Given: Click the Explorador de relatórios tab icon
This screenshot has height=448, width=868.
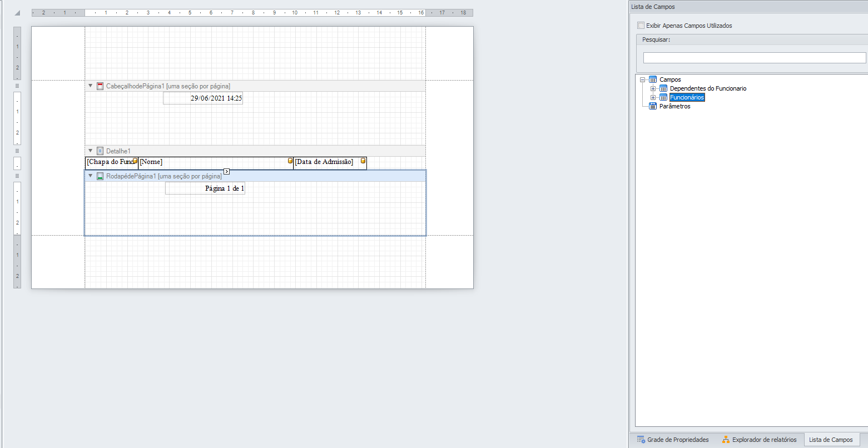Looking at the screenshot, I should click(x=726, y=440).
